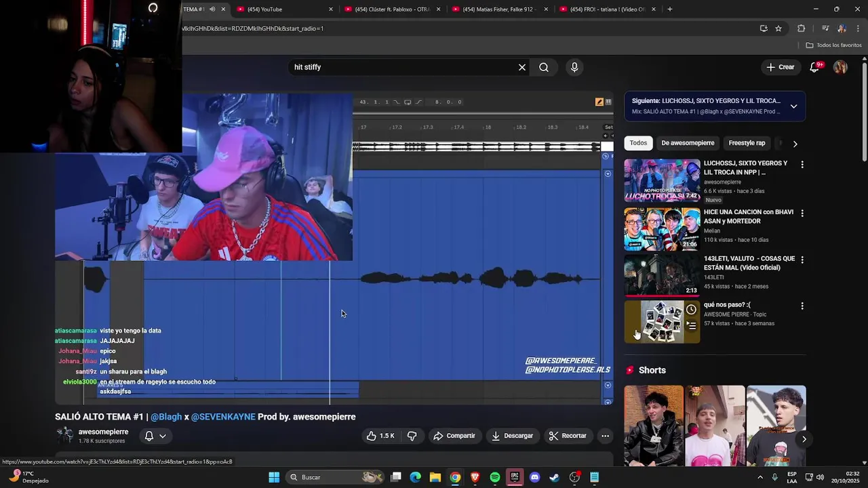Click Recortar clip button
Image resolution: width=868 pixels, height=488 pixels.
[x=568, y=436]
